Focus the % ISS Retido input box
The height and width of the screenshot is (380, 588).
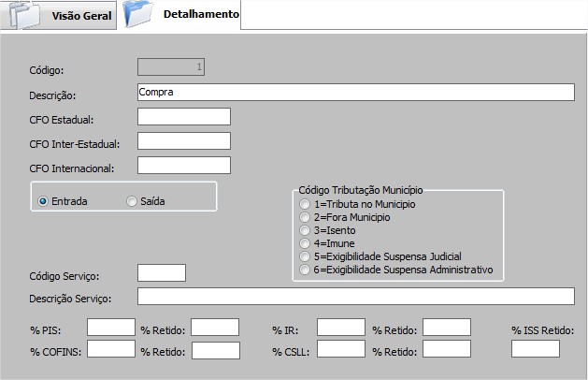click(535, 349)
